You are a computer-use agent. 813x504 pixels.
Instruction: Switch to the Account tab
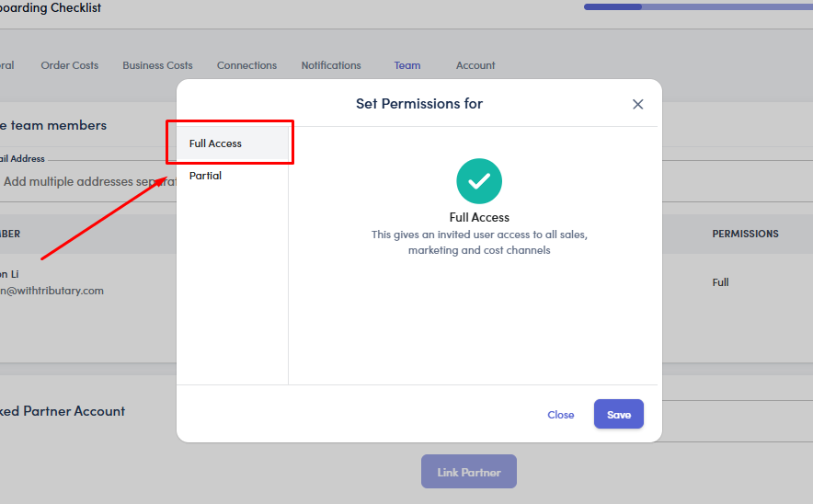click(475, 65)
